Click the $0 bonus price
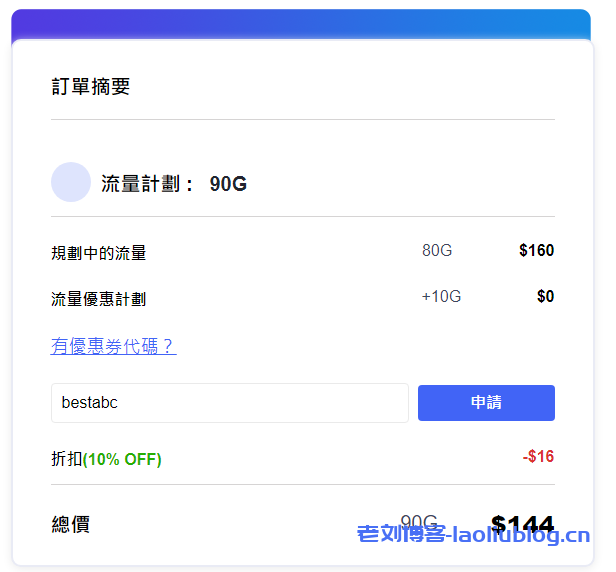 coord(545,296)
